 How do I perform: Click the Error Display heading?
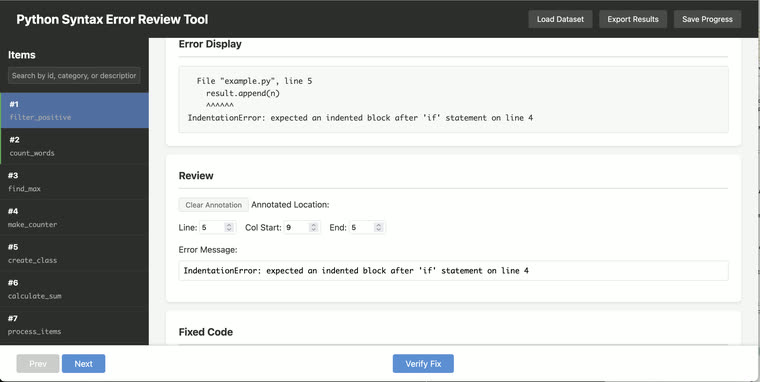210,44
